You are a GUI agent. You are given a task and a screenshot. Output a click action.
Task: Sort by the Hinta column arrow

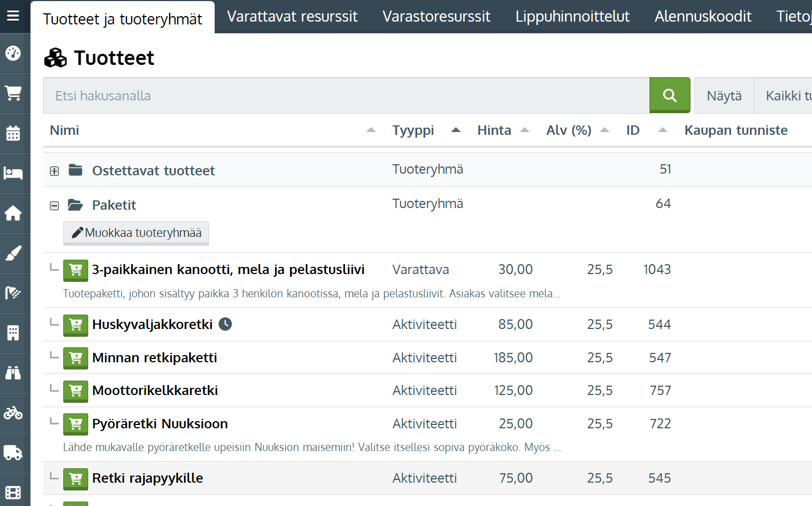pos(525,130)
